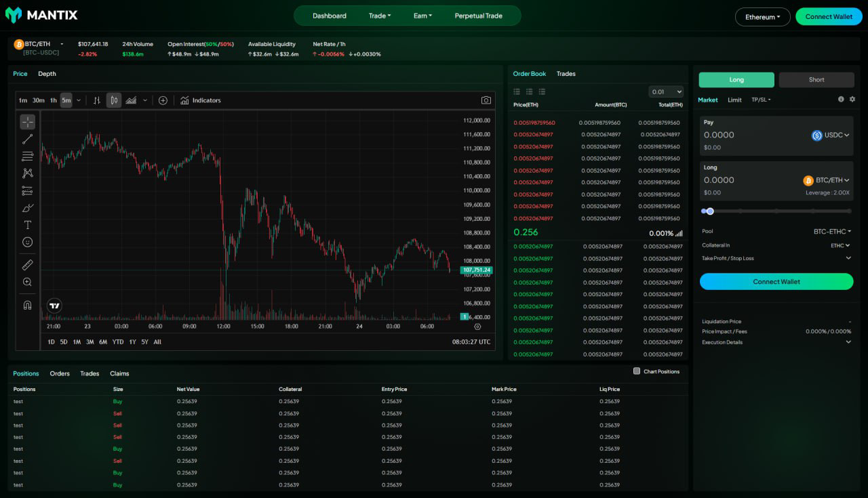Pick the ruler measure tool
Screen dimensions: 868x498
[x=27, y=265]
